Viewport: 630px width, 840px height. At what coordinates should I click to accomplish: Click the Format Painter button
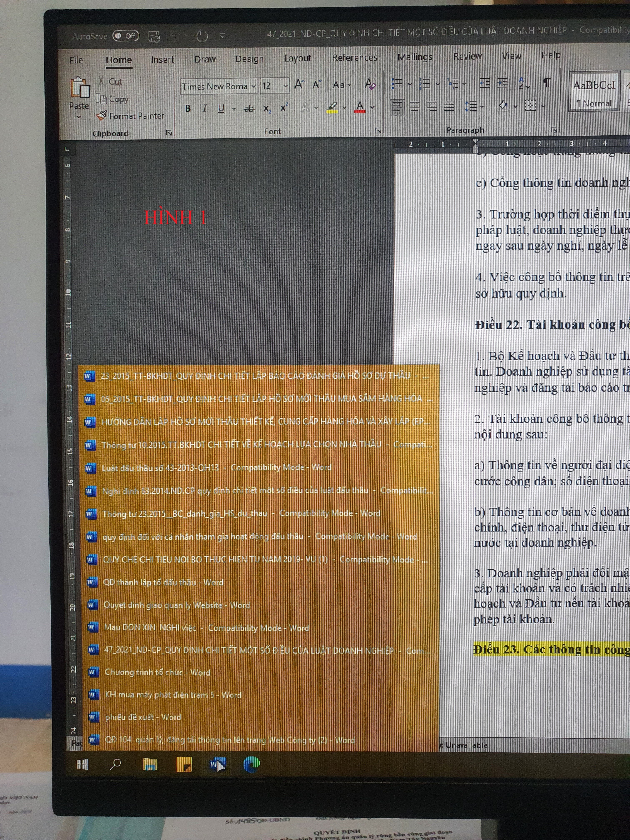[x=130, y=116]
